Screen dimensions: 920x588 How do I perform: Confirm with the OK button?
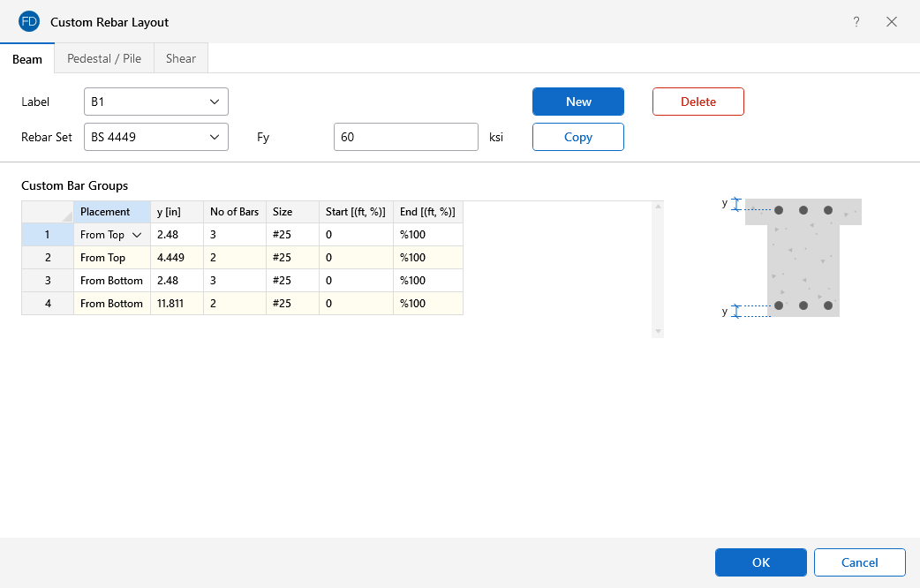[x=760, y=562]
